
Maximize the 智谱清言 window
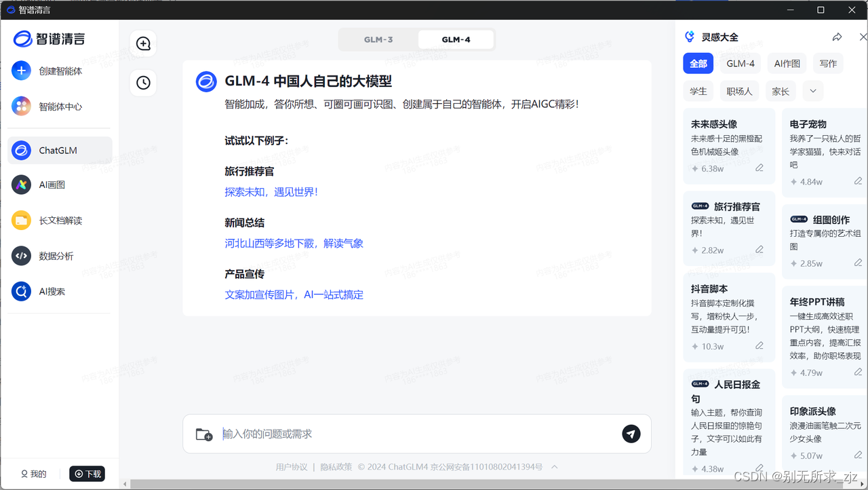pyautogui.click(x=821, y=10)
